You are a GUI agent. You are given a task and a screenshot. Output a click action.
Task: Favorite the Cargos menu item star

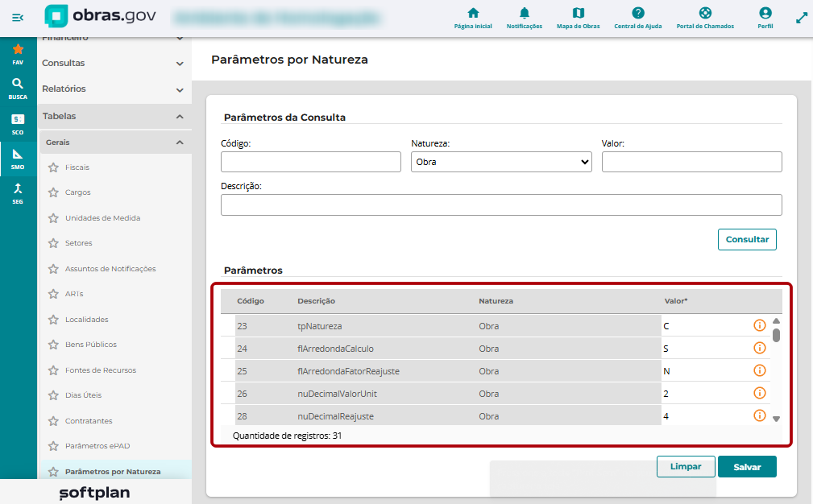pyautogui.click(x=53, y=192)
